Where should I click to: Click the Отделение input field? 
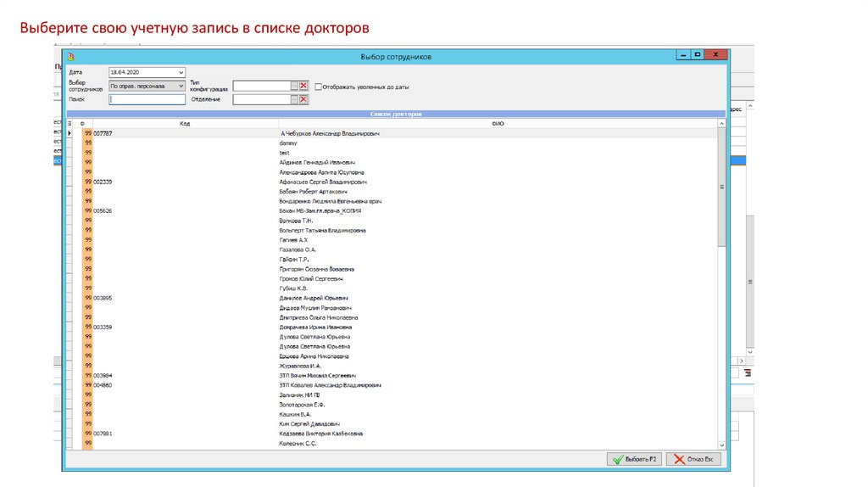[262, 100]
